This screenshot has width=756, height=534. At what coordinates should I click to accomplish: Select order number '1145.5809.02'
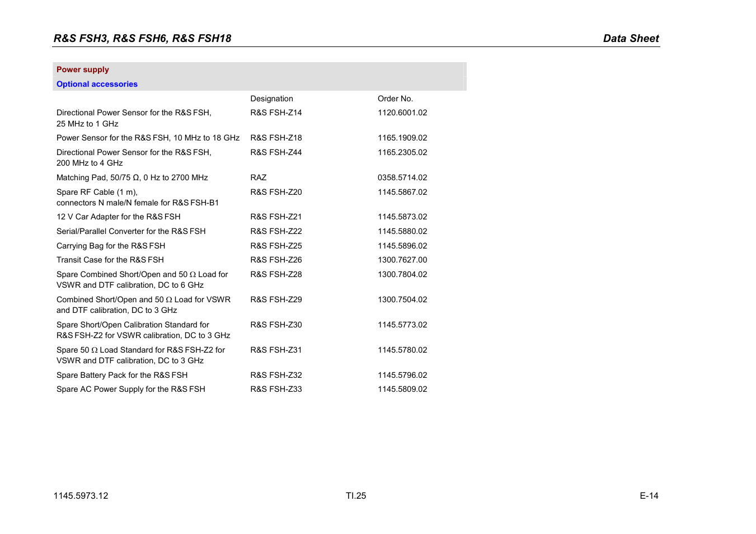(402, 389)
